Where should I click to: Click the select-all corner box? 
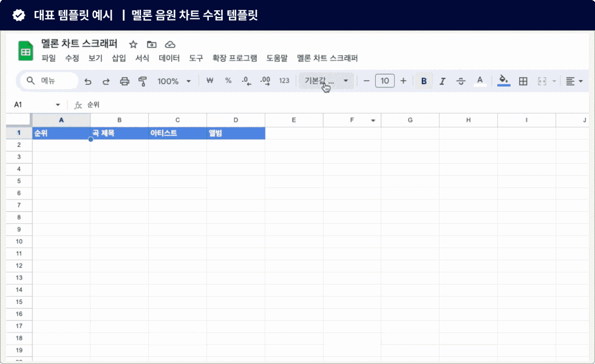(19, 120)
